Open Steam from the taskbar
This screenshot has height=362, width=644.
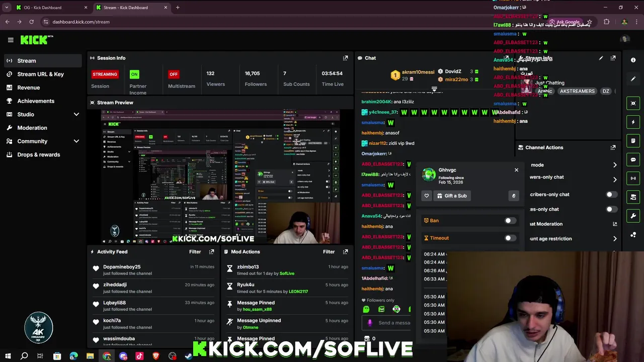(189, 356)
